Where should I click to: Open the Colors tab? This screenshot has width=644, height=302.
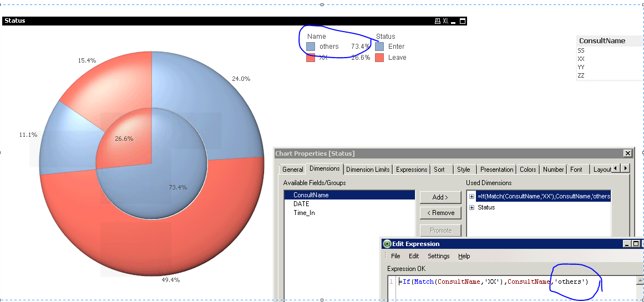coord(528,170)
